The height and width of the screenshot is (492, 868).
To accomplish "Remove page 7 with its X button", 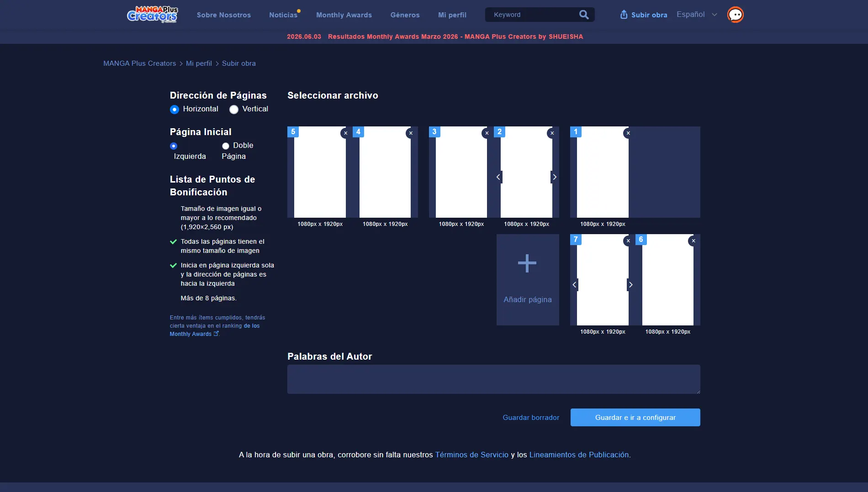I will [x=628, y=241].
